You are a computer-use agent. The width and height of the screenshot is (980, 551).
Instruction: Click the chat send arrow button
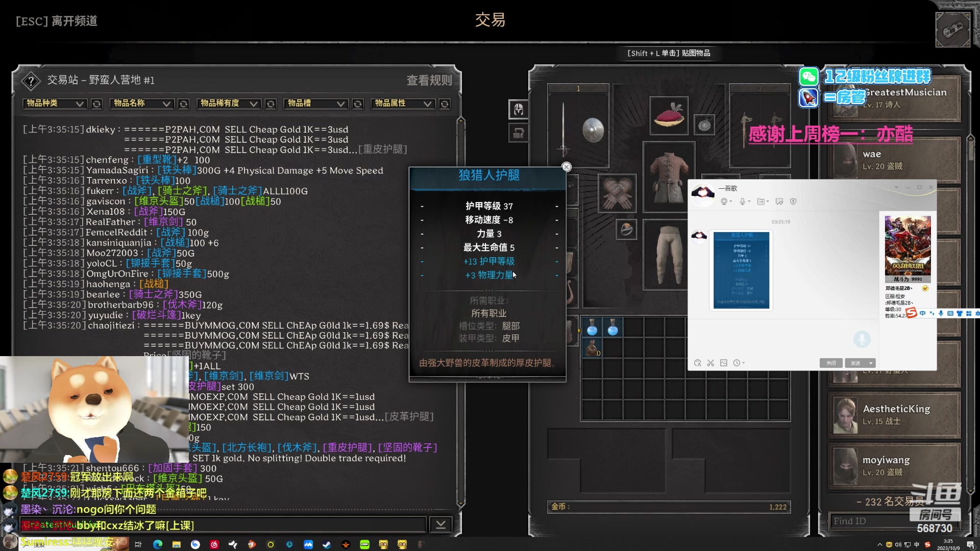pyautogui.click(x=441, y=524)
